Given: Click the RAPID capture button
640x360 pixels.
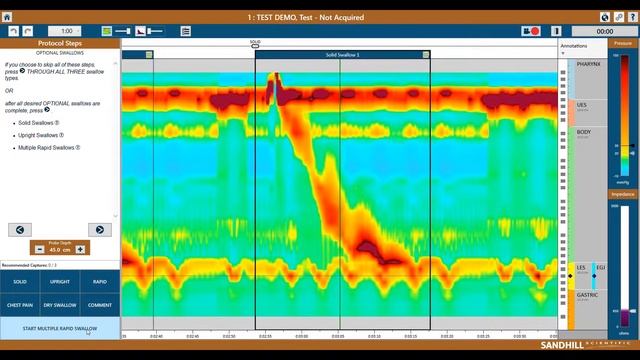Looking at the screenshot, I should coord(100,282).
